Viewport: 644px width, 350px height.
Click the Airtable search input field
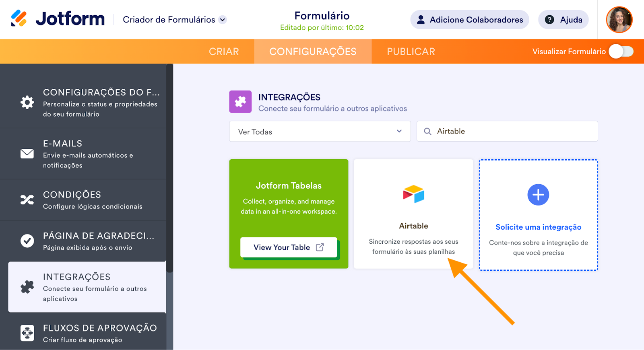pyautogui.click(x=511, y=132)
